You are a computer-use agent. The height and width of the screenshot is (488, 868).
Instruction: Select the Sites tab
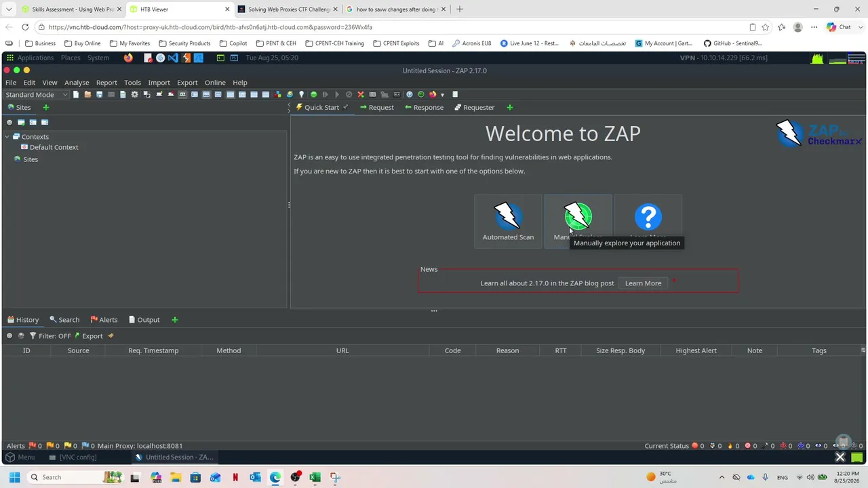click(x=20, y=107)
